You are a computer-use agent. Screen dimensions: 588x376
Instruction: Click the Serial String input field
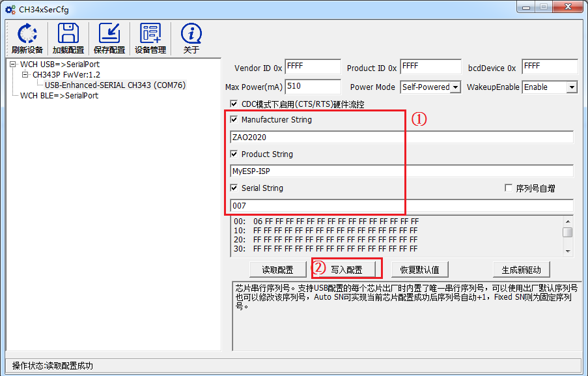[x=402, y=206]
